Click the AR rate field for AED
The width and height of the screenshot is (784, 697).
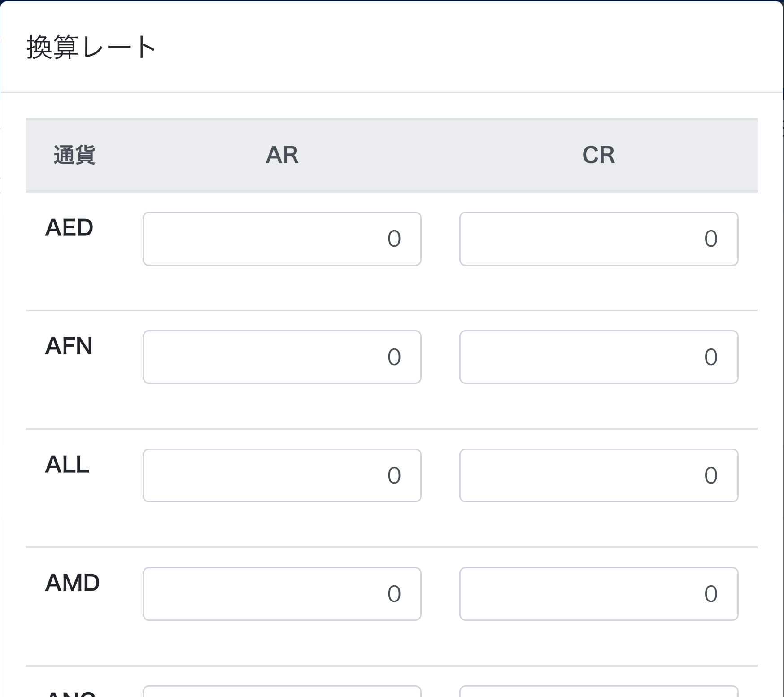click(282, 239)
